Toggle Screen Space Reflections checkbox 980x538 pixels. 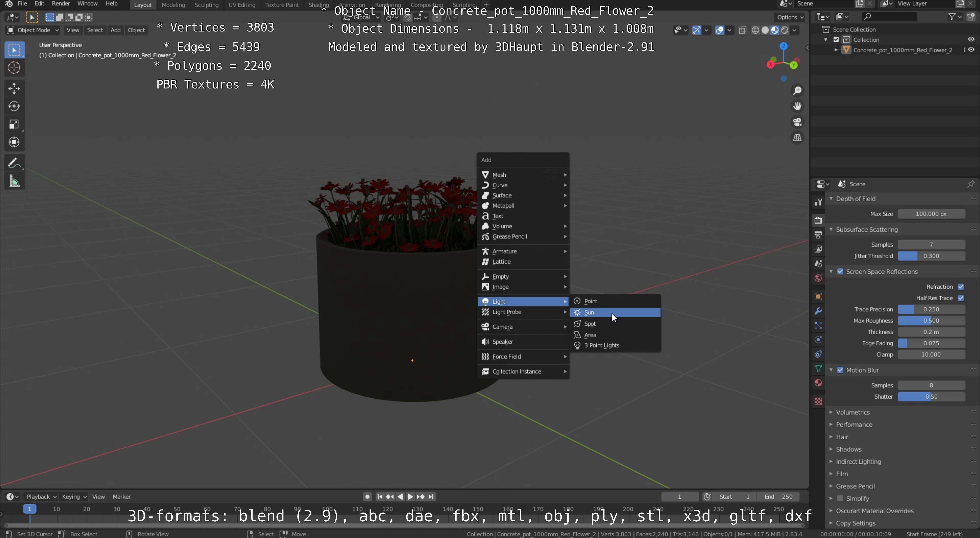[840, 272]
